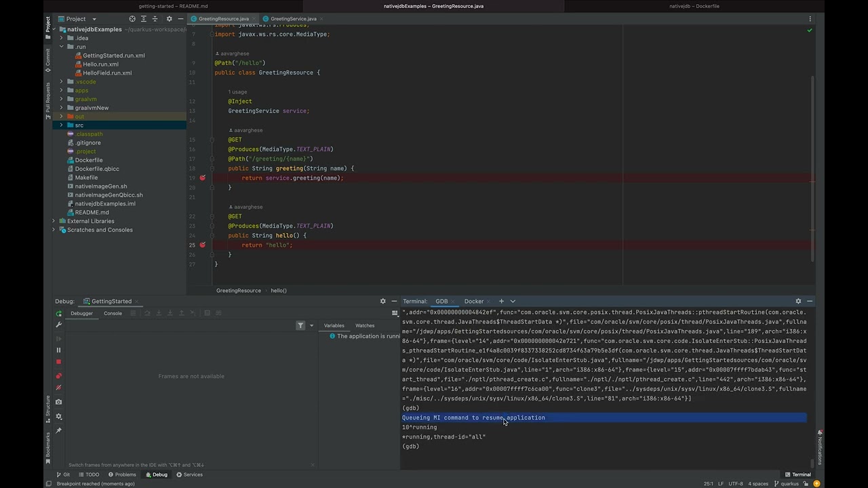Open Git tool window

[x=63, y=474]
